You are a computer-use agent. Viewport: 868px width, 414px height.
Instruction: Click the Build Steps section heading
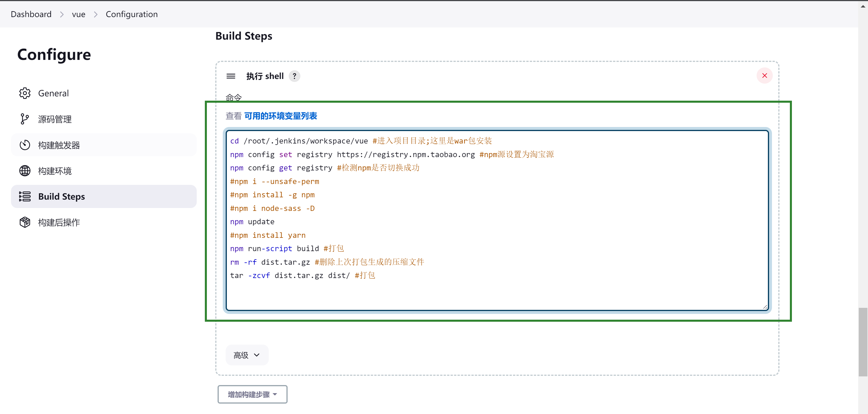pos(244,36)
